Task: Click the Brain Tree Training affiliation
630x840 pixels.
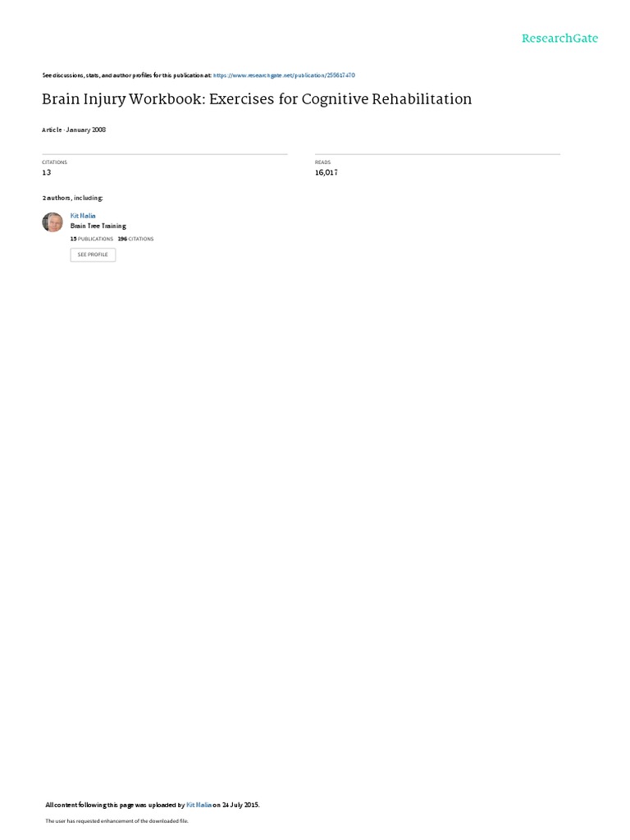Action: [x=98, y=226]
